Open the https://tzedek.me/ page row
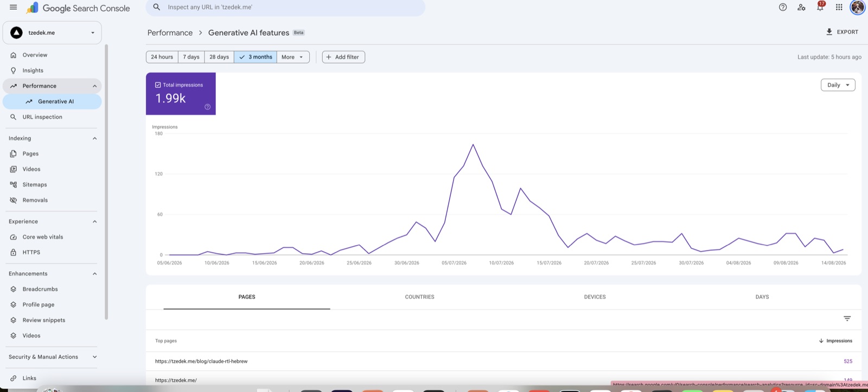 (503, 380)
